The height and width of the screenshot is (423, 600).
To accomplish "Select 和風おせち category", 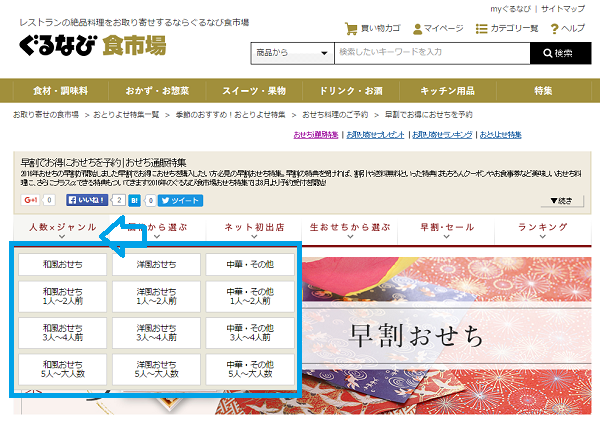I will coord(62,264).
